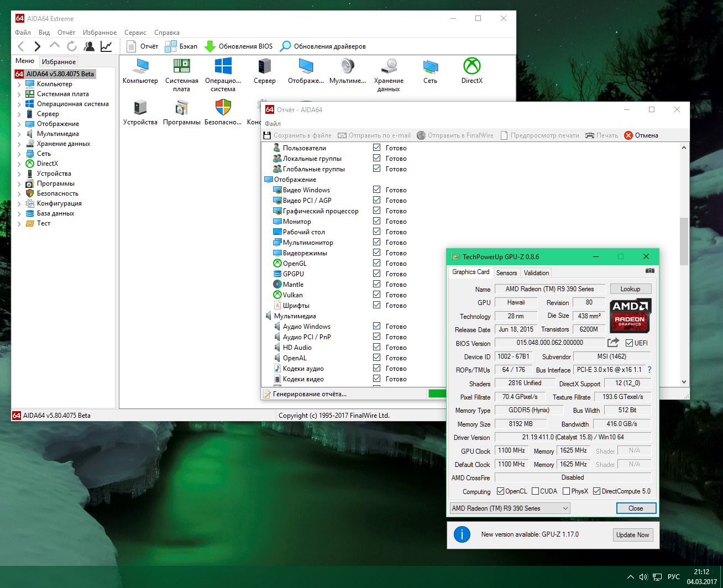Viewport: 723px width, 588px height.
Task: Expand the Мультимедиа tree node in sidebar
Action: click(x=19, y=134)
